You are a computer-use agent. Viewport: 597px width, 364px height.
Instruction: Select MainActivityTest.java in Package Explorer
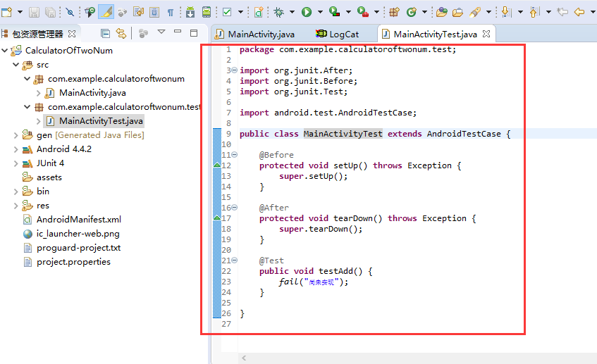[x=101, y=121]
